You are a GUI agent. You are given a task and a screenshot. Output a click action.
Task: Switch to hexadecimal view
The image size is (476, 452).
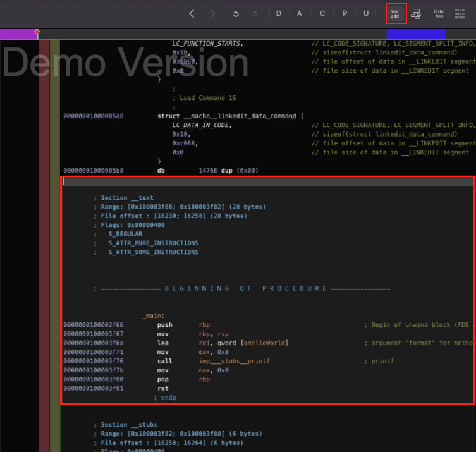click(x=458, y=13)
